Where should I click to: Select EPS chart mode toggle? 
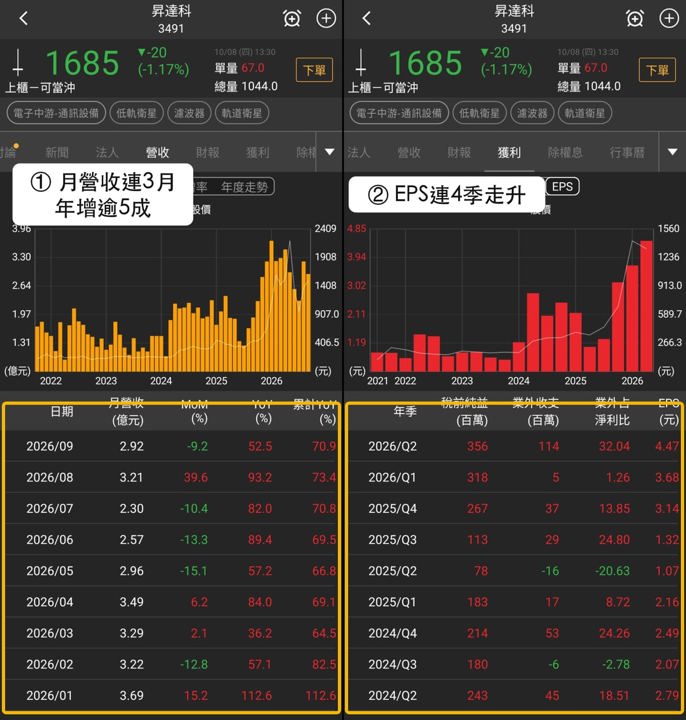[562, 186]
